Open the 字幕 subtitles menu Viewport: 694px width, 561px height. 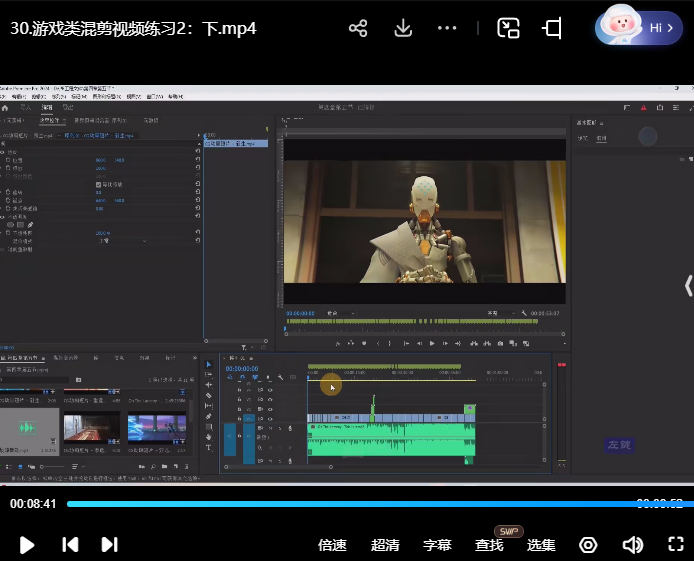tap(437, 545)
